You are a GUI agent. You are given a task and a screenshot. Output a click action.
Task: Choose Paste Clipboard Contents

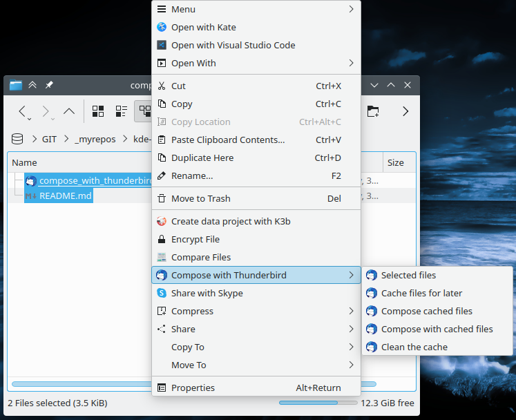click(x=256, y=140)
